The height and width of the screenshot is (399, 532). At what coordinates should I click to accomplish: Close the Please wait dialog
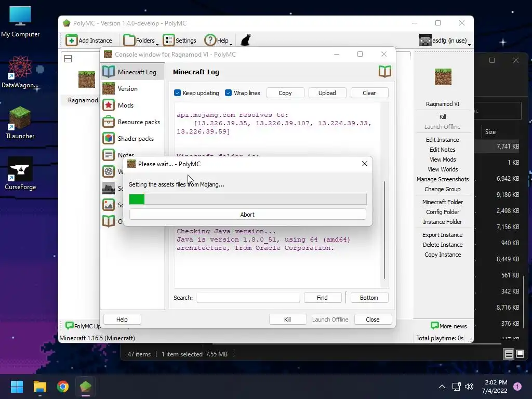364,164
